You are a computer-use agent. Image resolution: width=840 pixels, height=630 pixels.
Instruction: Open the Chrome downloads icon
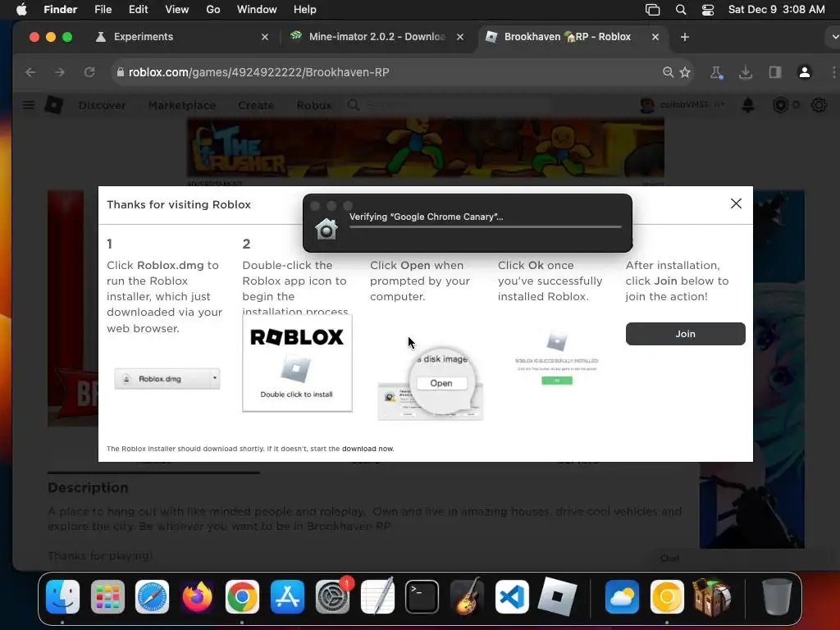tap(746, 72)
